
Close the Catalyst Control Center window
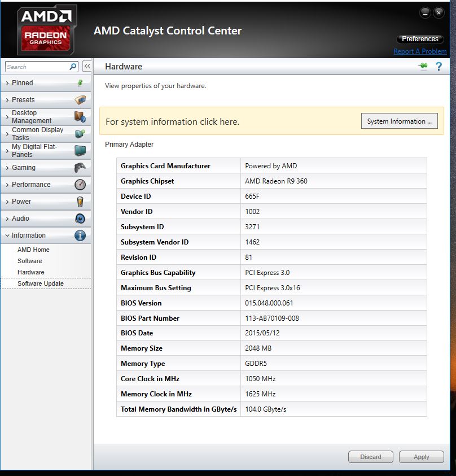(439, 13)
